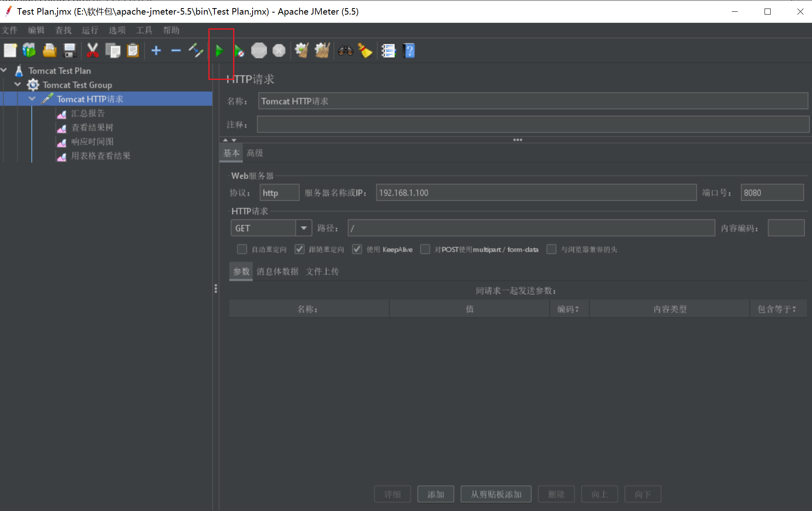The height and width of the screenshot is (511, 812).
Task: Open the 文件 menu
Action: coord(9,30)
